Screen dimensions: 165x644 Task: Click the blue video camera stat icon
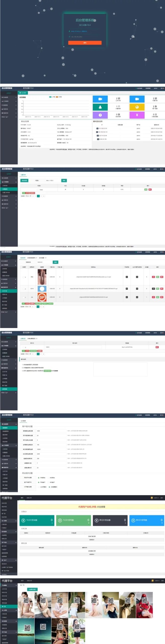point(100,99)
